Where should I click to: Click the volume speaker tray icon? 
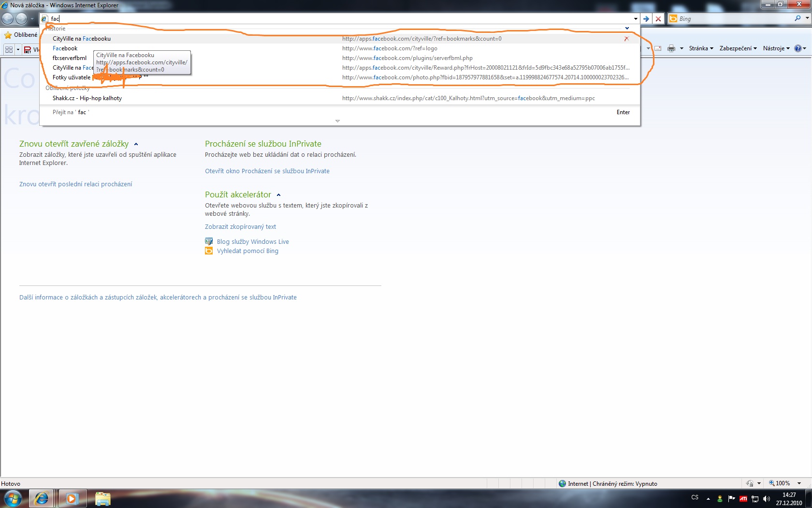coord(767,499)
